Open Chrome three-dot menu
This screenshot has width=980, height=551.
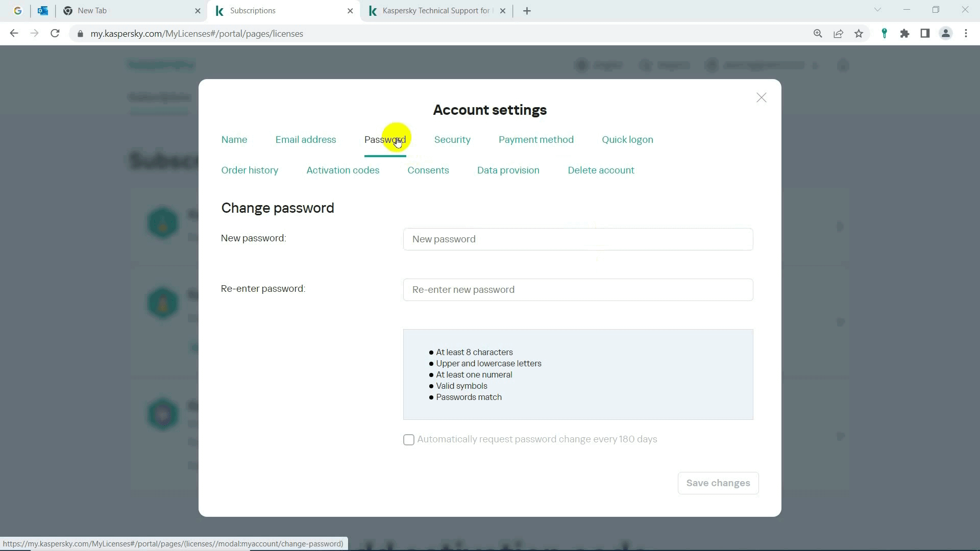pyautogui.click(x=966, y=34)
